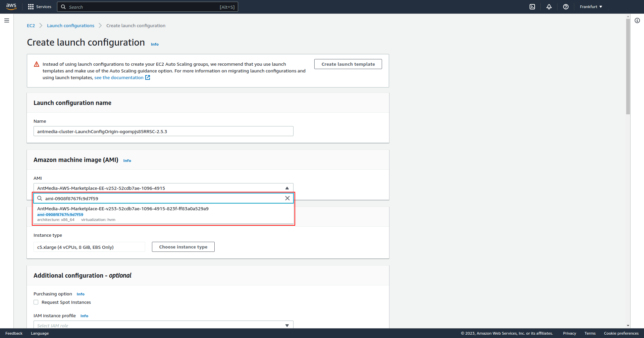644x338 pixels.
Task: Click ami-0908f8767fc9d7f59 ID in the result
Action: pos(60,215)
